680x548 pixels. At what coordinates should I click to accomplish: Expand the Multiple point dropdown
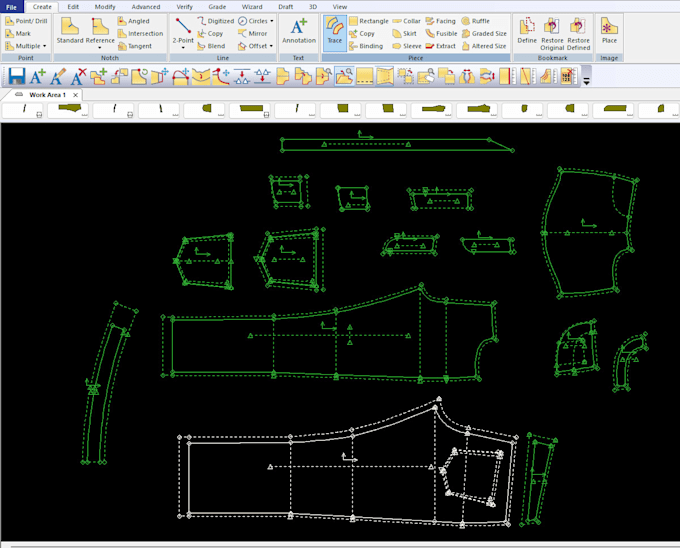pyautogui.click(x=45, y=46)
